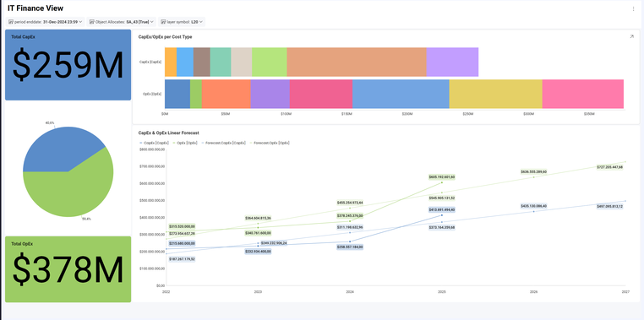The width and height of the screenshot is (644, 320).
Task: Click the $545.905.131,52 data label
Action: pyautogui.click(x=441, y=198)
